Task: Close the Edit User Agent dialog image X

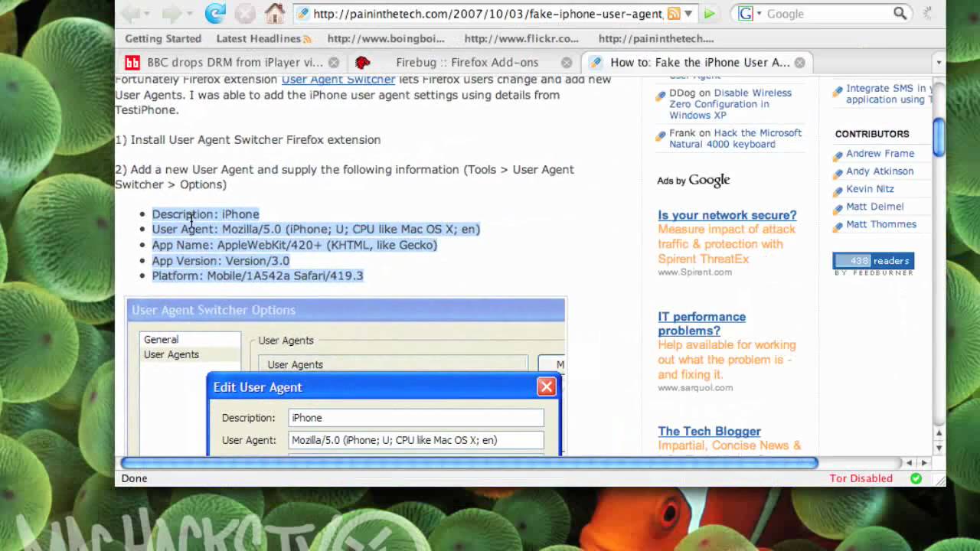Action: tap(547, 386)
